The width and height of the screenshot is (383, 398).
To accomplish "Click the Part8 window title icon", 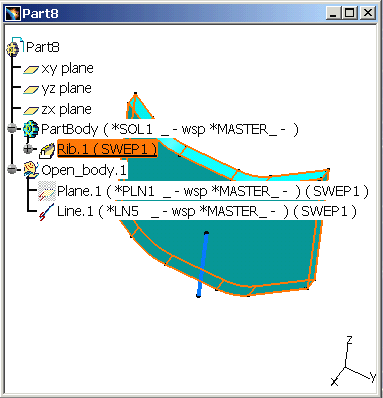I will 13,13.
